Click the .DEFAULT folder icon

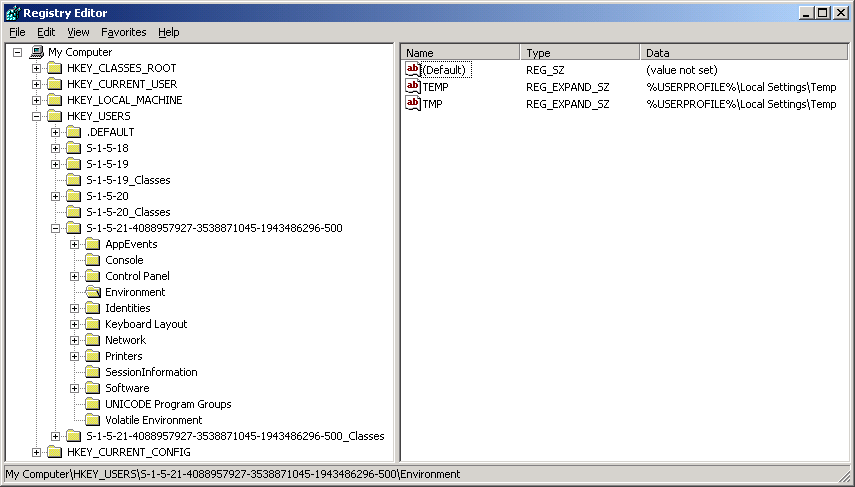[x=74, y=132]
